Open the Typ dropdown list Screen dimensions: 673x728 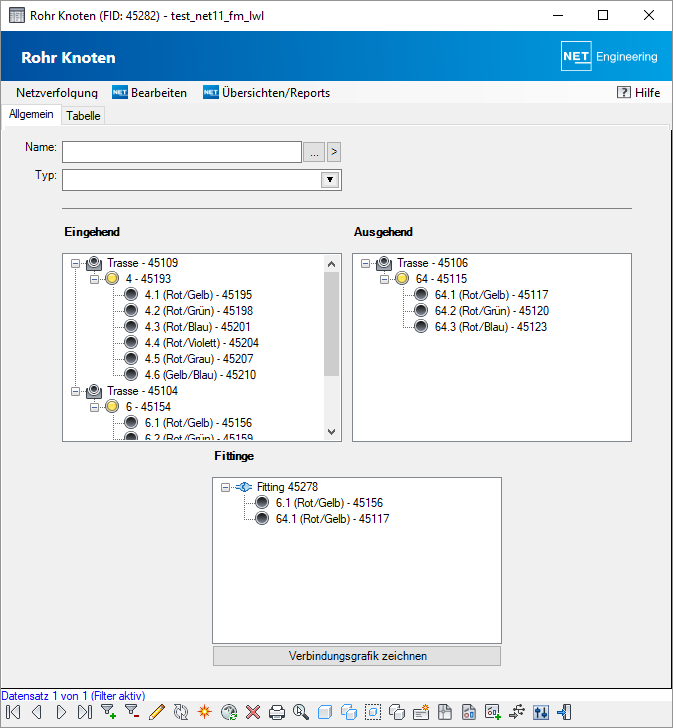(x=329, y=180)
